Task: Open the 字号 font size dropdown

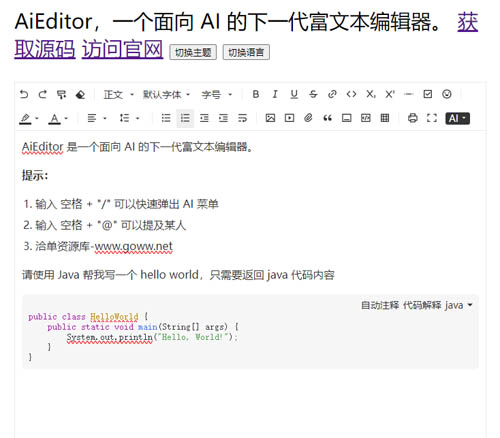Action: pos(217,95)
